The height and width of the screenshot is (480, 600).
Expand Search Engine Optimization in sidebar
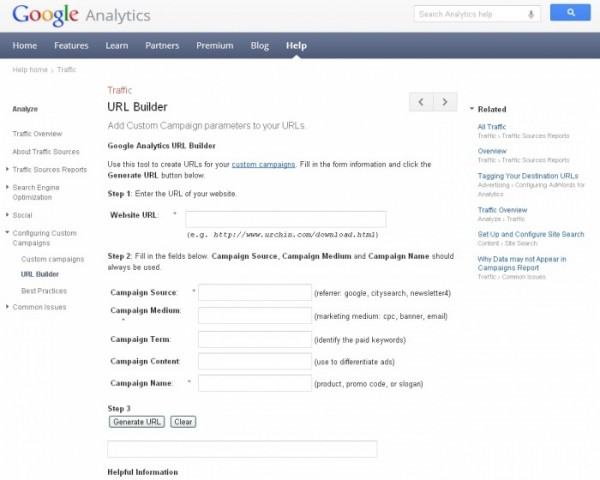[7, 187]
